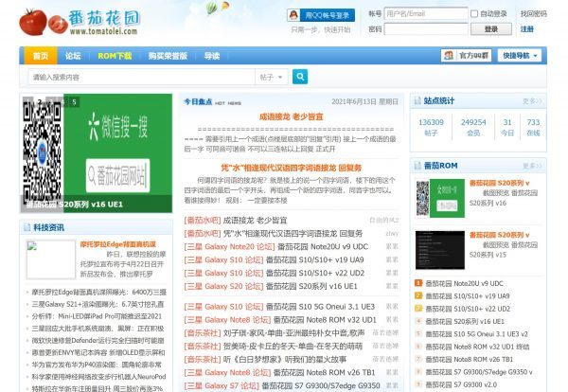Open the 快捷导航 dropdown menu
This screenshot has height=392, width=568.
coord(521,55)
